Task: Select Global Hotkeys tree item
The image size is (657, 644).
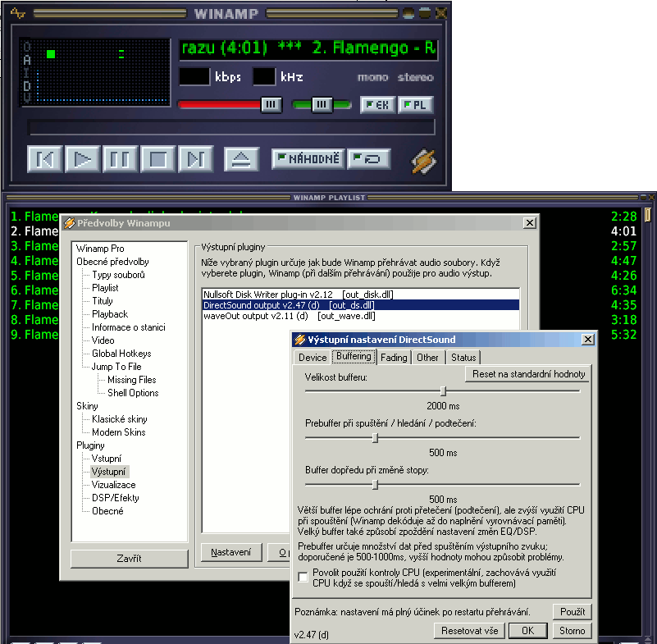Action: click(x=121, y=354)
